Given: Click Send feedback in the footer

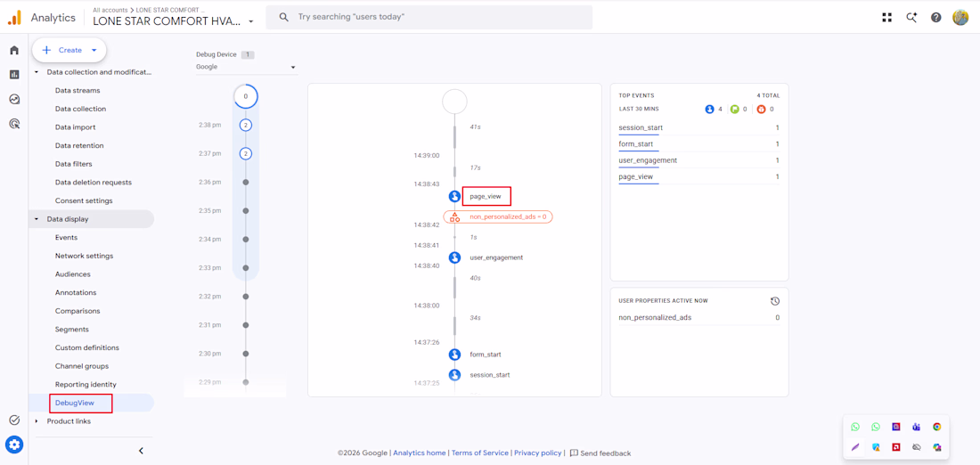Looking at the screenshot, I should tap(600, 453).
